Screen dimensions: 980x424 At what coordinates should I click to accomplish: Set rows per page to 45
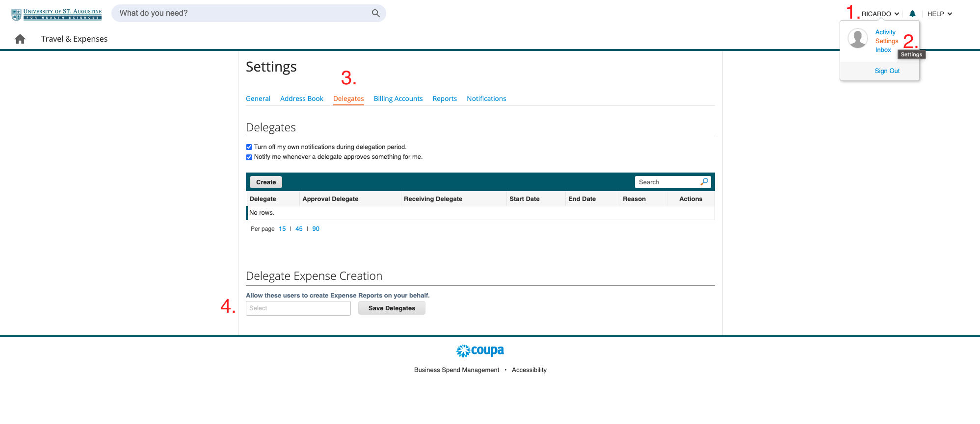pos(299,229)
